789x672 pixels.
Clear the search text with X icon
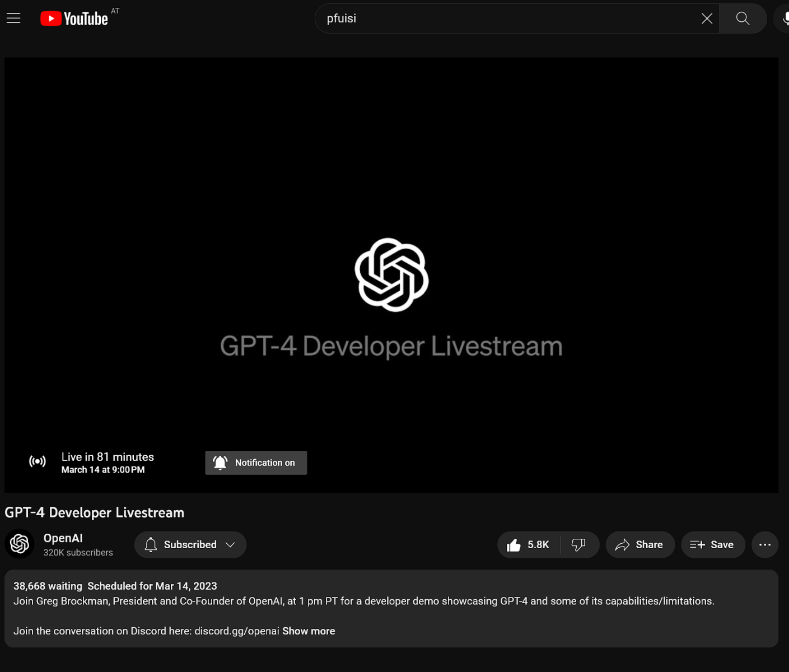click(707, 18)
